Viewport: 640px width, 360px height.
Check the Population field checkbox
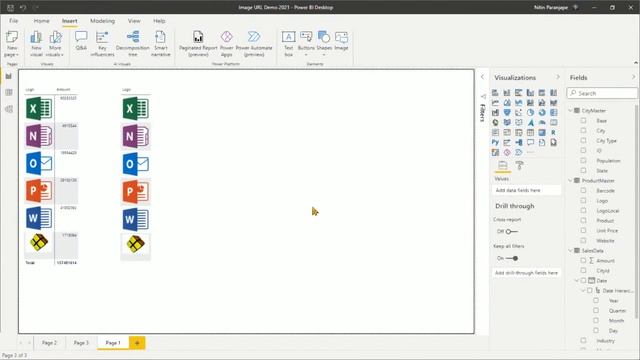583,160
